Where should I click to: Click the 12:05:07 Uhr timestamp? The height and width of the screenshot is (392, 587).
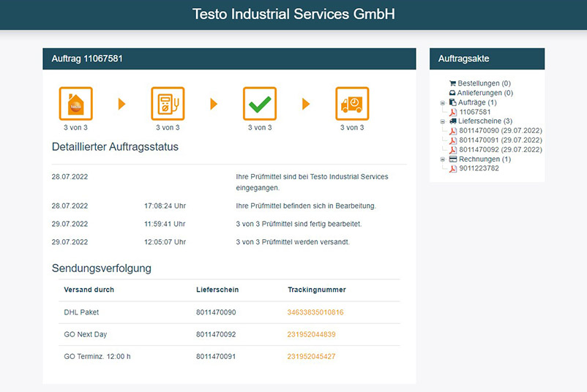click(165, 242)
